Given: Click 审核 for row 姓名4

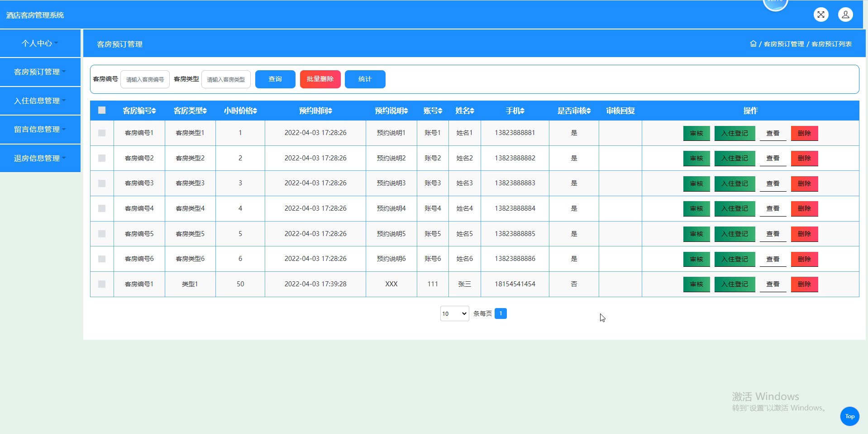Looking at the screenshot, I should (696, 209).
